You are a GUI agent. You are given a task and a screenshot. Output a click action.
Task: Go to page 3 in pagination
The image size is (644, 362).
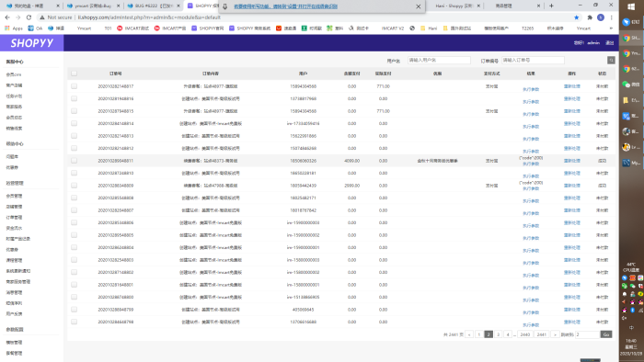499,334
